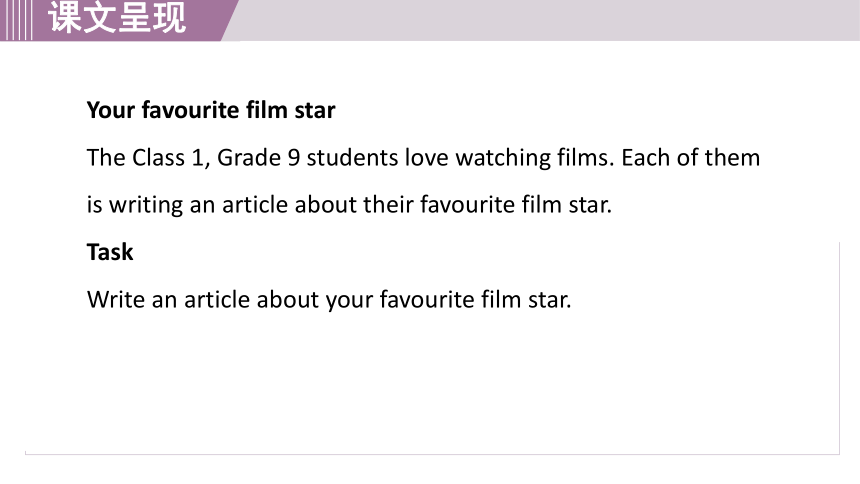The height and width of the screenshot is (484, 860).
Task: Click the phrase 'Each of them'
Action: (x=691, y=158)
